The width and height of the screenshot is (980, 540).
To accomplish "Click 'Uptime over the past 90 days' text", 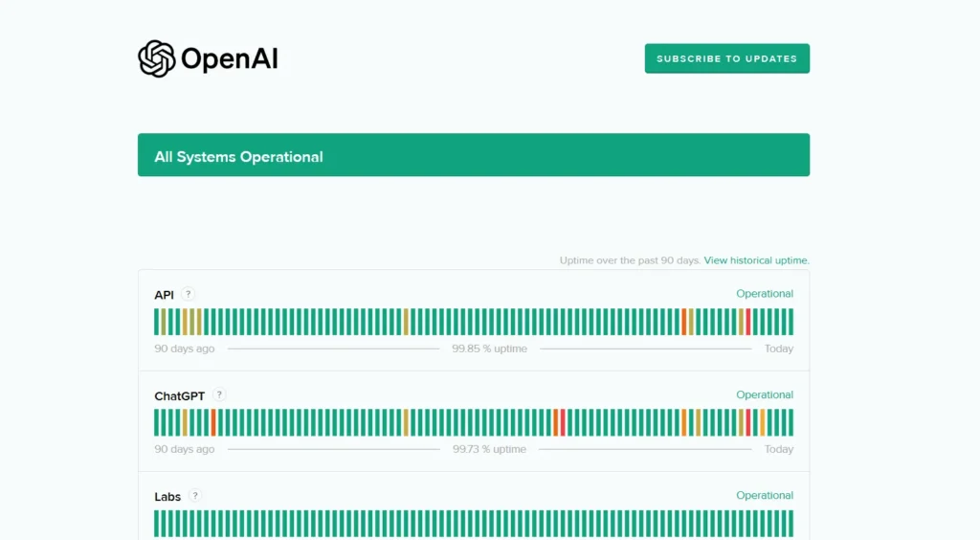I will pyautogui.click(x=630, y=260).
